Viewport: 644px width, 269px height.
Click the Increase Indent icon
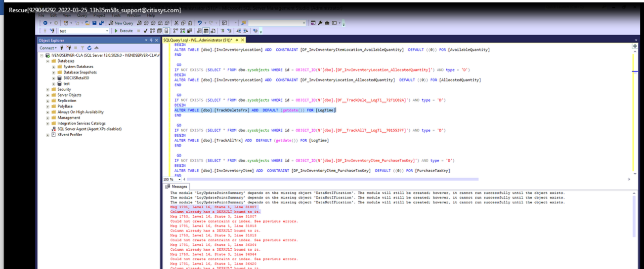click(x=246, y=31)
